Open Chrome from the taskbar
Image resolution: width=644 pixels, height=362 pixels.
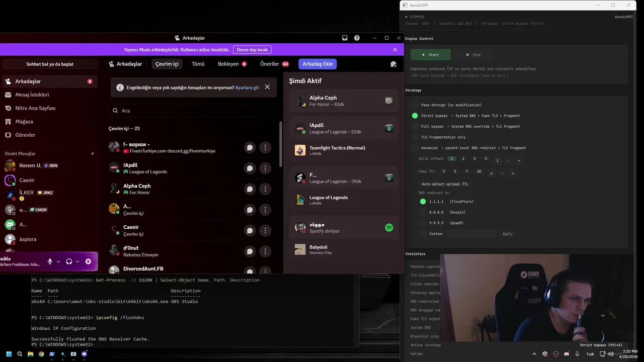pyautogui.click(x=41, y=354)
